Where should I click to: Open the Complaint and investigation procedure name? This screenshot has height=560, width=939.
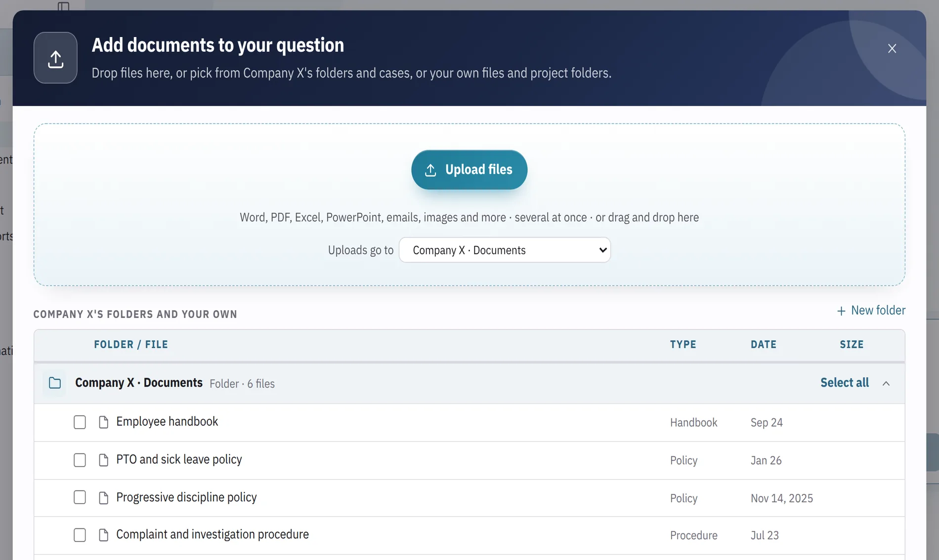tap(213, 534)
